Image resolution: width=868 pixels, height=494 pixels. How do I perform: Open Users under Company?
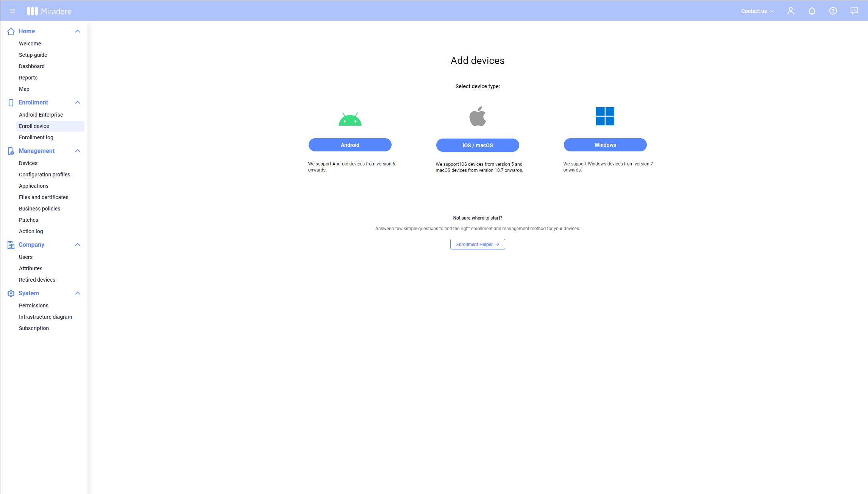(x=26, y=257)
